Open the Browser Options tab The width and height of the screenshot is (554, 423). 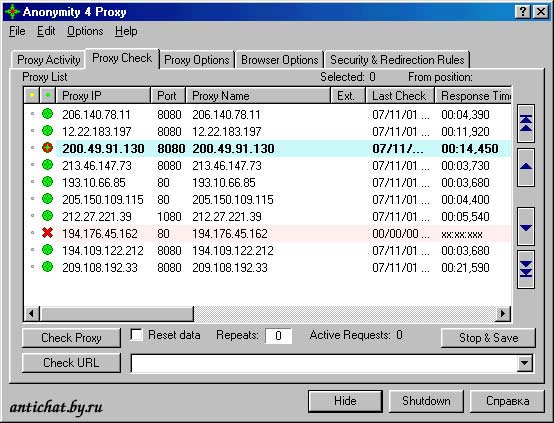[x=279, y=60]
